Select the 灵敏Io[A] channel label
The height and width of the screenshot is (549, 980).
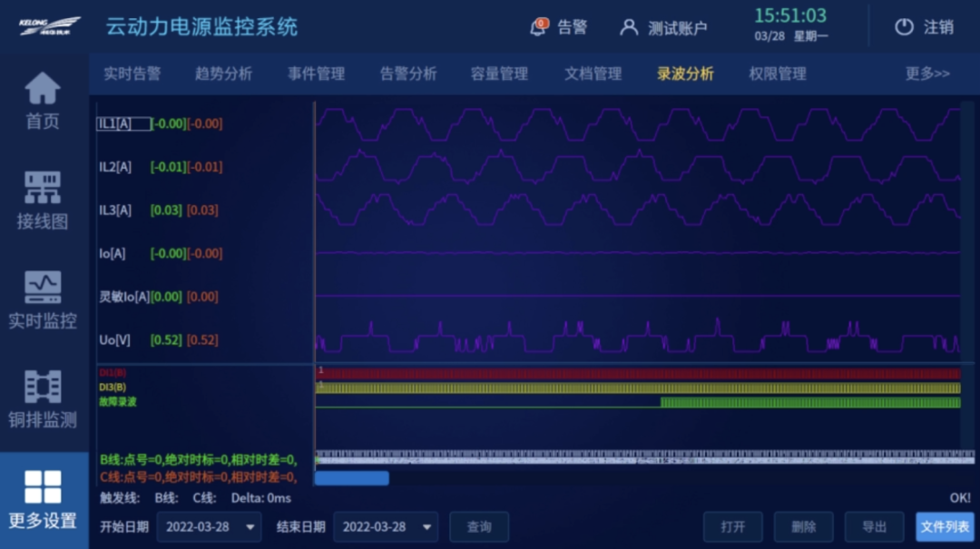123,297
